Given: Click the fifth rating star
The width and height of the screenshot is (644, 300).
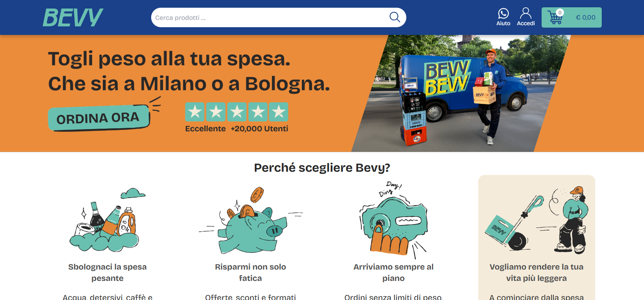Looking at the screenshot, I should coord(279,112).
